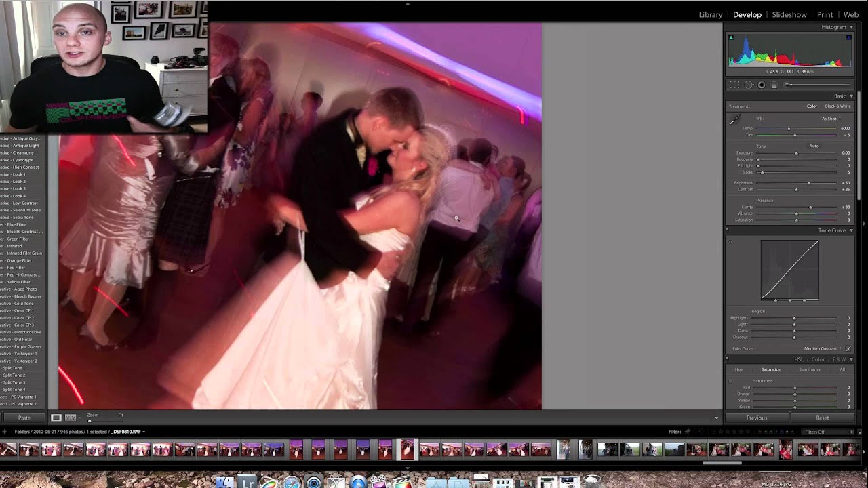Switch to the Web module

[x=851, y=14]
